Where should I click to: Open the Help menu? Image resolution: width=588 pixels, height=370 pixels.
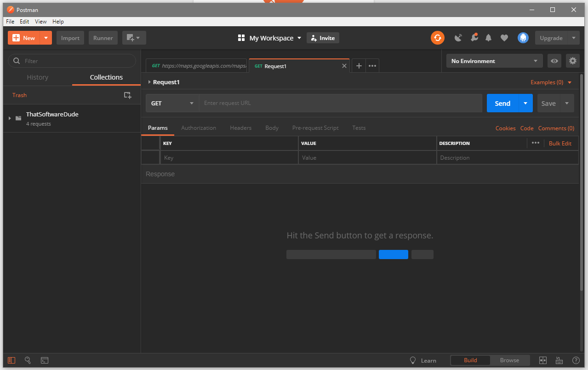point(58,22)
